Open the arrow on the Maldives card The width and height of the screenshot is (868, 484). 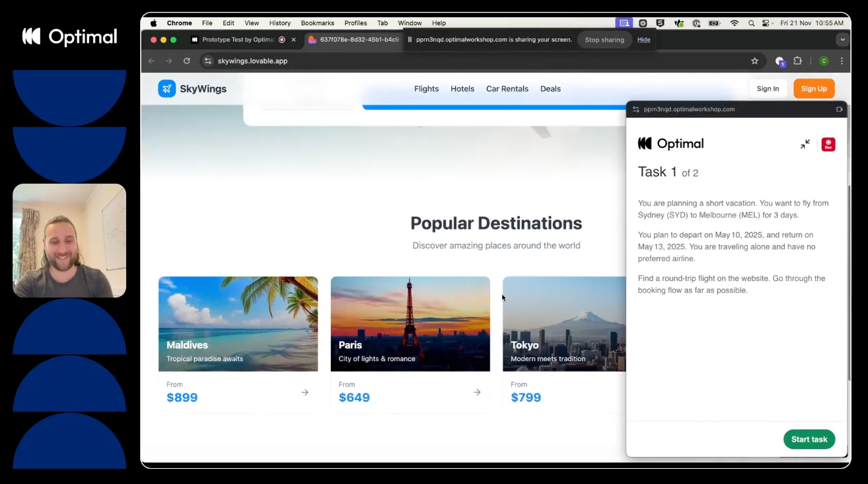coord(305,392)
